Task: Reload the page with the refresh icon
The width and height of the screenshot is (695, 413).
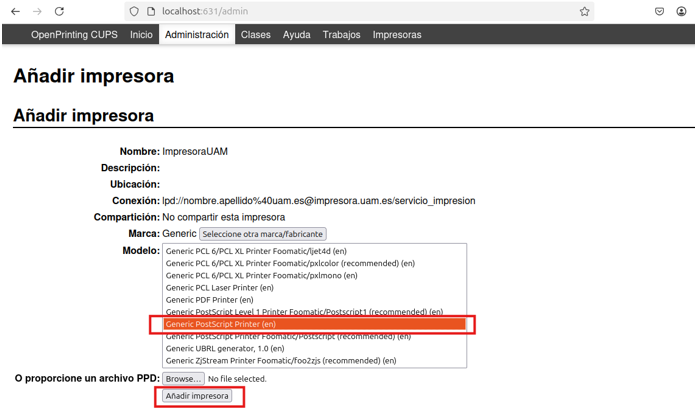Action: click(x=59, y=12)
